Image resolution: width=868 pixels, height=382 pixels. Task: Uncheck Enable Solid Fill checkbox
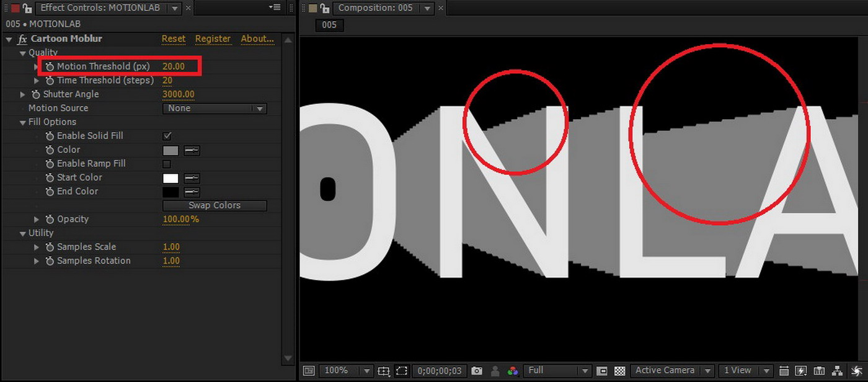point(167,136)
